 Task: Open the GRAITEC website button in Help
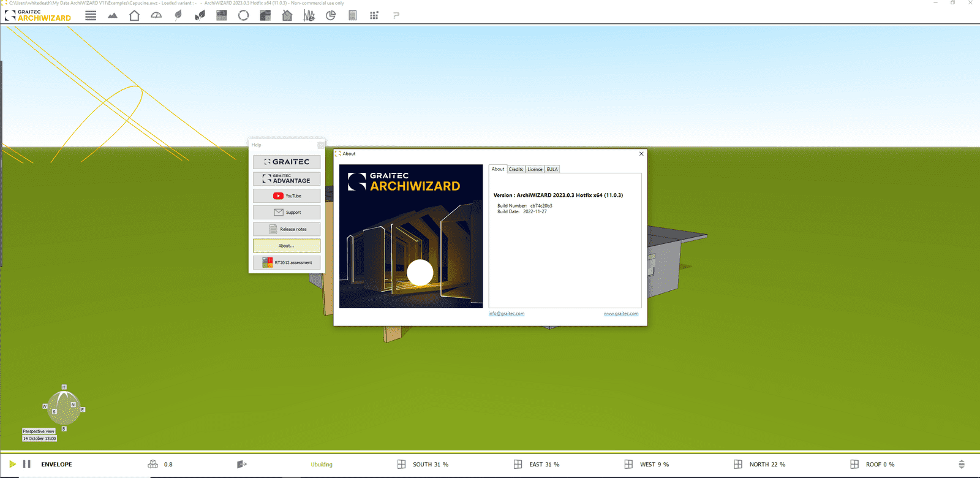point(287,162)
